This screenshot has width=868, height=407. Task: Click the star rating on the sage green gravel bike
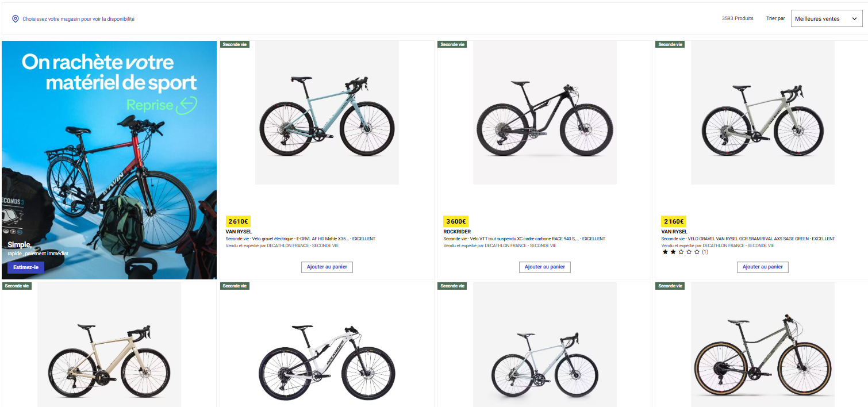[x=681, y=252]
